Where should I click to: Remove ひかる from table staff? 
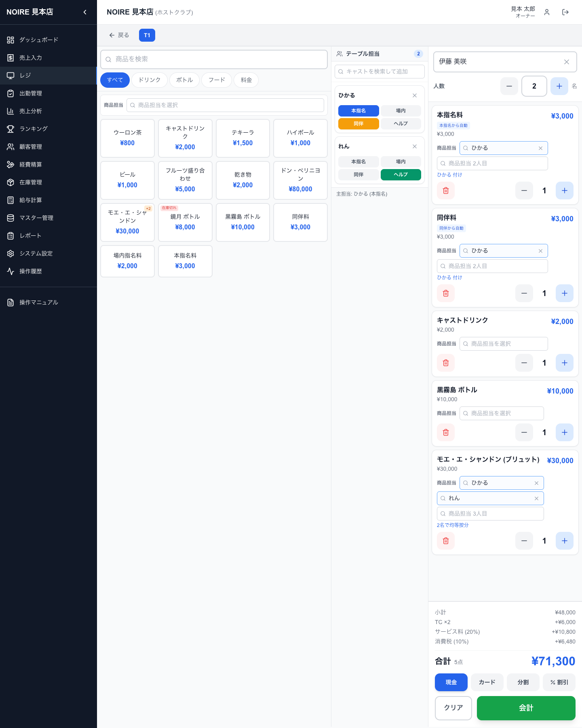(415, 95)
